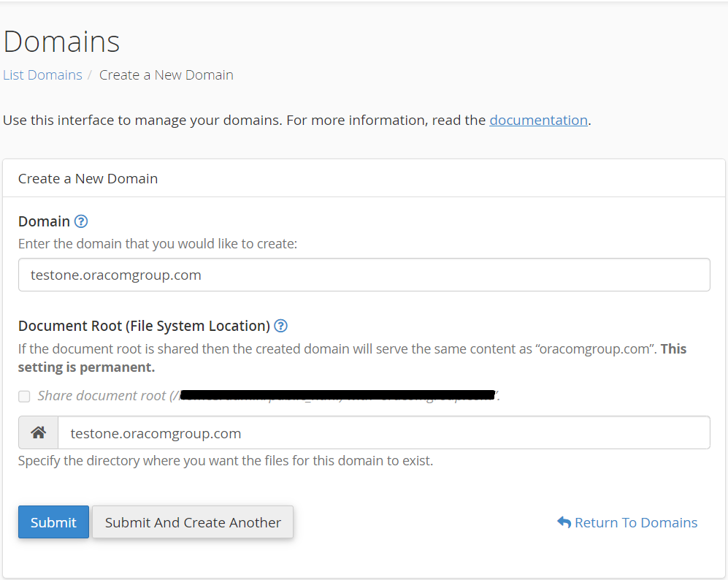Open the Document Root help icon
Screen dimensions: 728x580
click(280, 326)
